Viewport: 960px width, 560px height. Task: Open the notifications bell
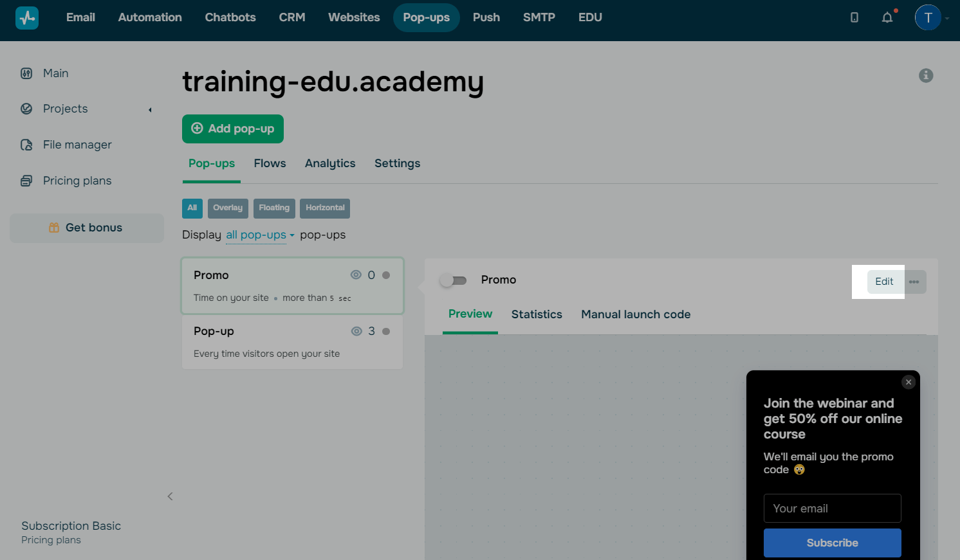pyautogui.click(x=887, y=17)
